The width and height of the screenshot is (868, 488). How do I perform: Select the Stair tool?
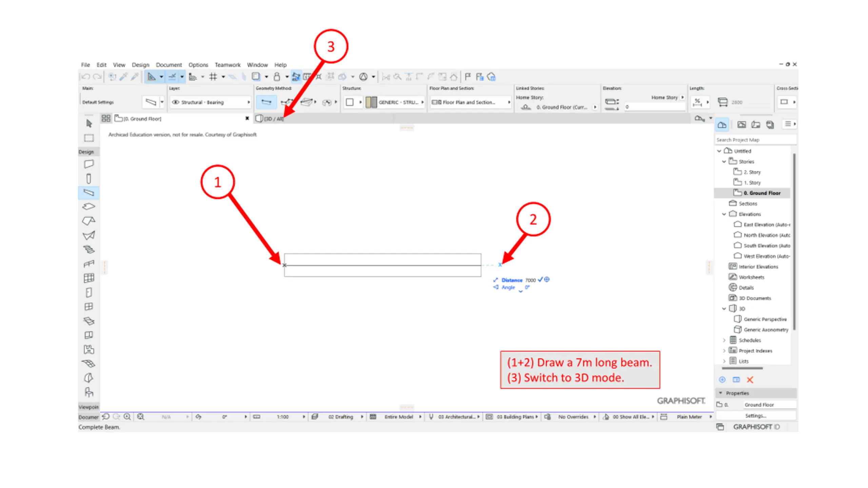[x=89, y=249]
